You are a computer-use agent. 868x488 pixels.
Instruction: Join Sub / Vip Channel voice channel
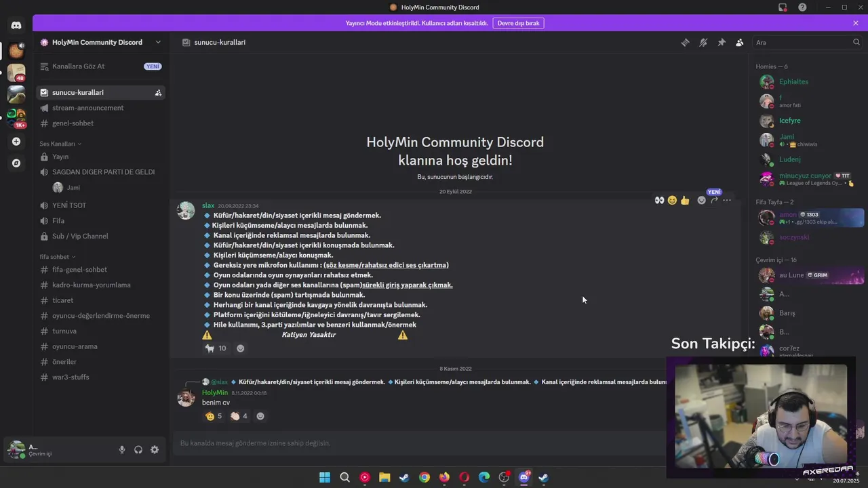click(100, 237)
